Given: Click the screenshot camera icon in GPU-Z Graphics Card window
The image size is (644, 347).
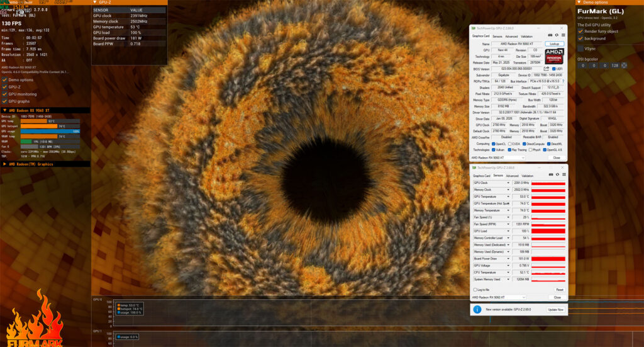Looking at the screenshot, I should tap(550, 36).
